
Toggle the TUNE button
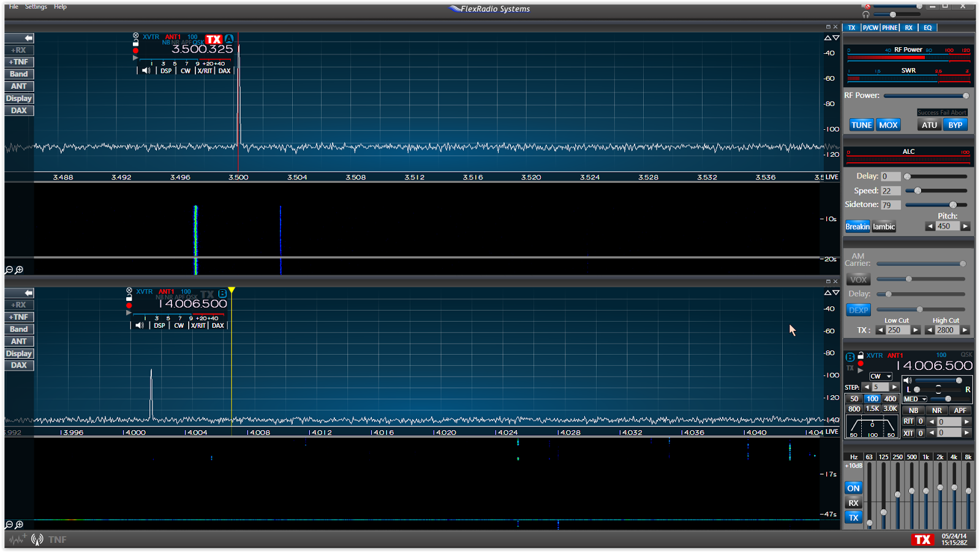pos(861,124)
